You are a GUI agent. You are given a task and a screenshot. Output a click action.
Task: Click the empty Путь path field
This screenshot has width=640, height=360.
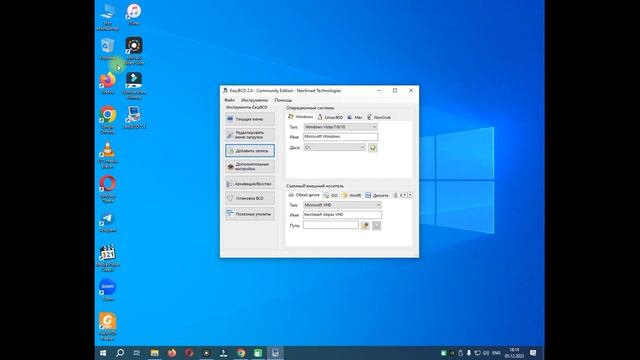(331, 225)
